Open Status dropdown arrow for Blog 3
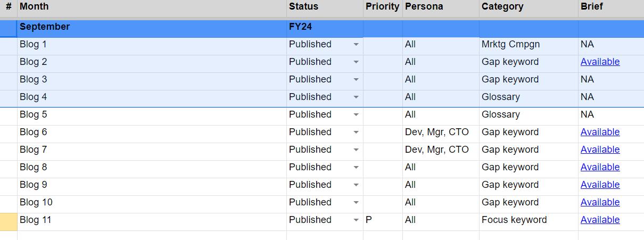644x240 pixels. 356,80
